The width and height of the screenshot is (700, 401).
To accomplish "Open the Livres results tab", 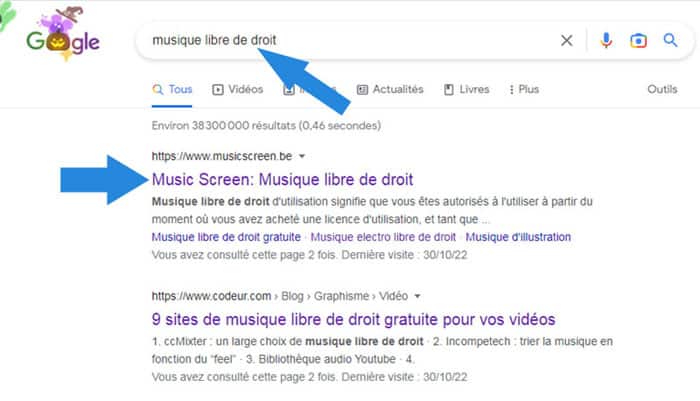I will pos(466,89).
